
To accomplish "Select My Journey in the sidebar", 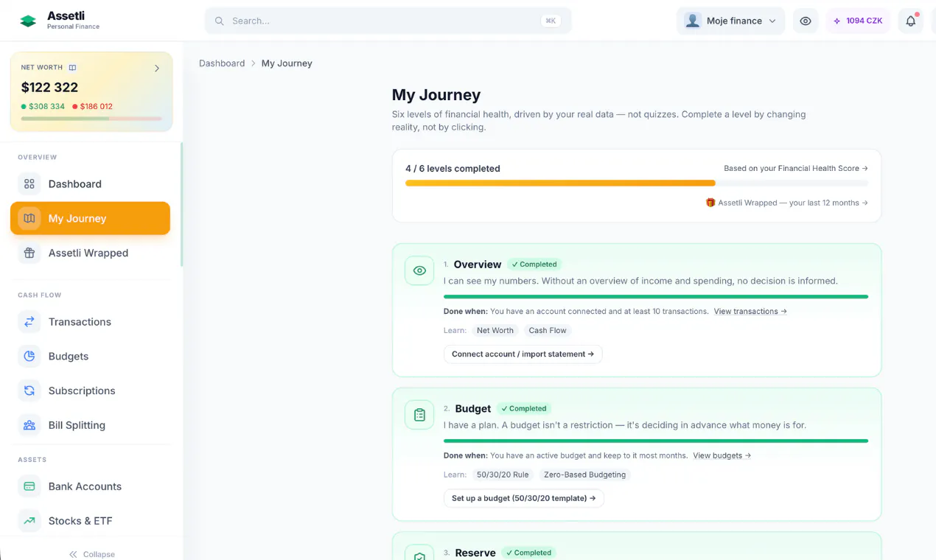I will (x=90, y=218).
